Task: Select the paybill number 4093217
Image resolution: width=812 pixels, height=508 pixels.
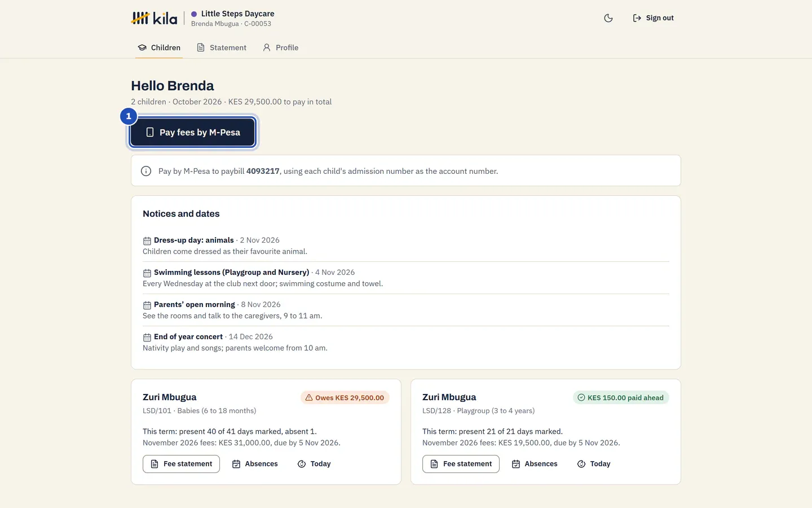Action: tap(263, 171)
